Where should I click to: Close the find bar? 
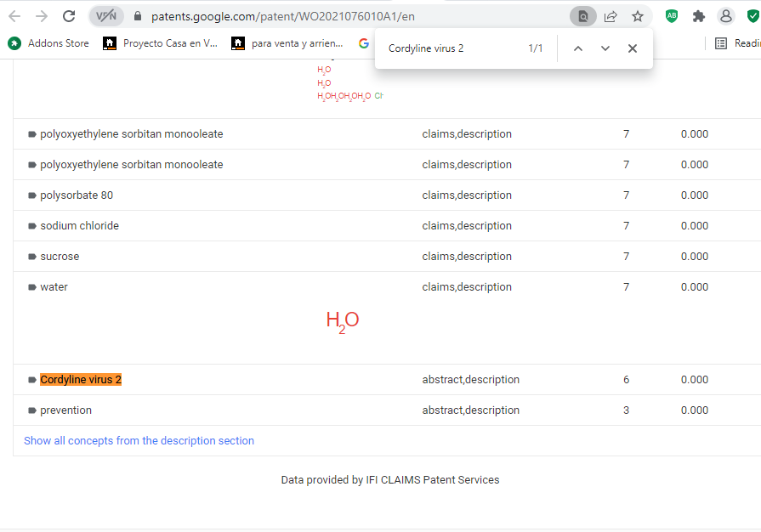pyautogui.click(x=633, y=48)
